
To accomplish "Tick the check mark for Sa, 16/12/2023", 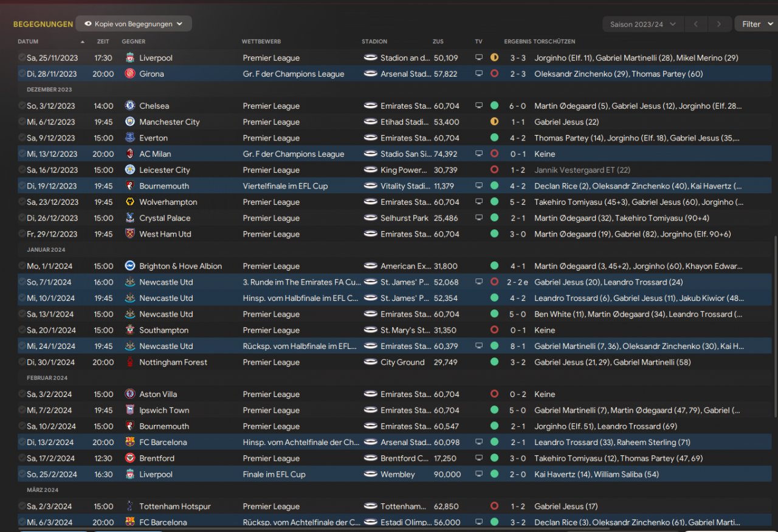I will [22, 170].
